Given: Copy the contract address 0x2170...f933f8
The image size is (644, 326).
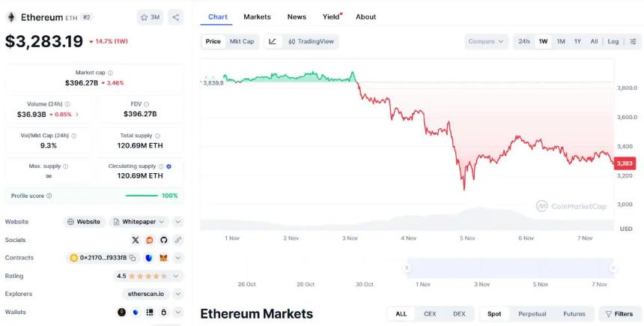Looking at the screenshot, I should 132,258.
